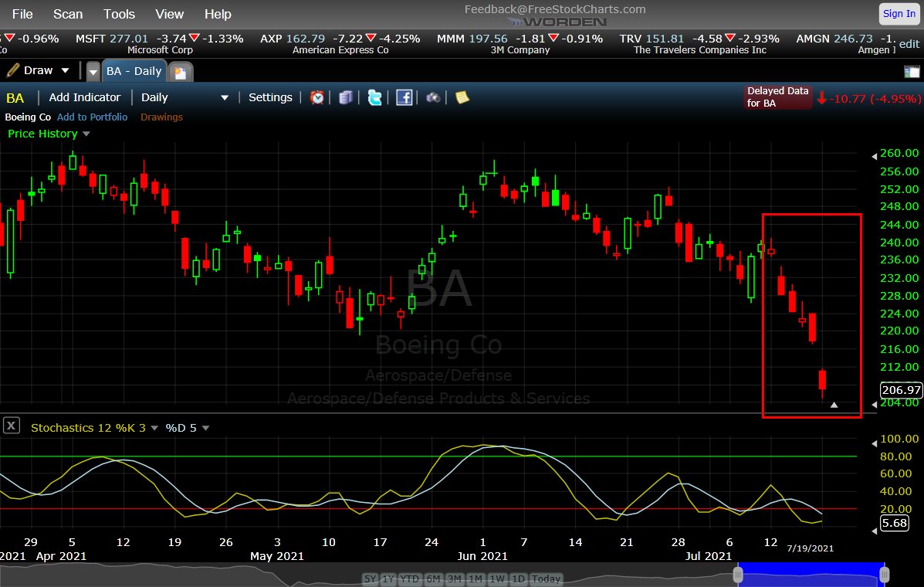This screenshot has height=587, width=924.
Task: Select the Today range button
Action: point(547,579)
